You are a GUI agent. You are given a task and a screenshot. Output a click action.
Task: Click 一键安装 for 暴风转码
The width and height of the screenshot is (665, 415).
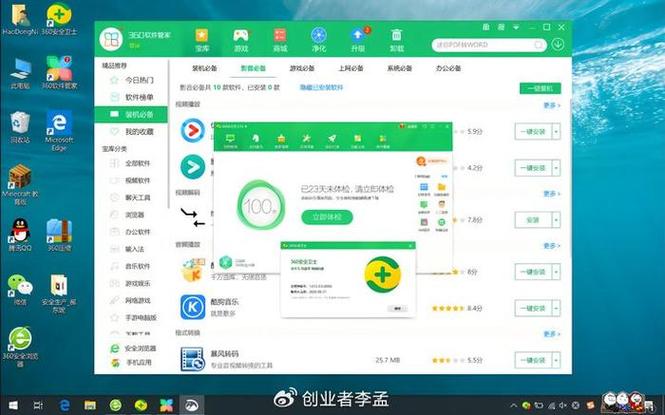tap(533, 360)
